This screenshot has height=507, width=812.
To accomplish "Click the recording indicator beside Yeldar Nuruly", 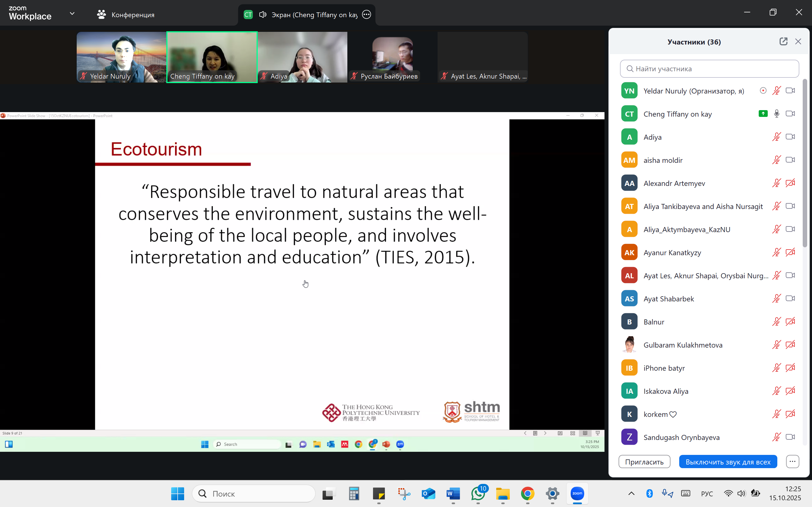I will coord(763,90).
